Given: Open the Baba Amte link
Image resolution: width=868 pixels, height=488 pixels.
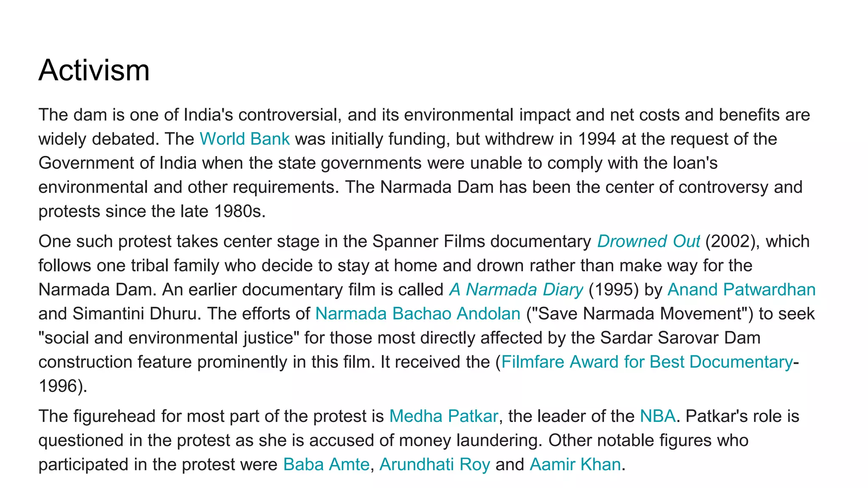Looking at the screenshot, I should [326, 465].
